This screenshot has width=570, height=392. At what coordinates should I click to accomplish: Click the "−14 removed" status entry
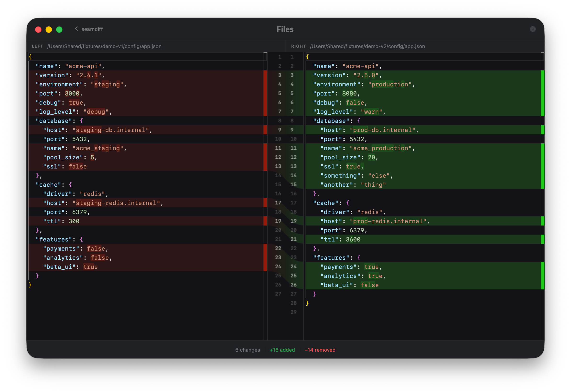pos(320,349)
